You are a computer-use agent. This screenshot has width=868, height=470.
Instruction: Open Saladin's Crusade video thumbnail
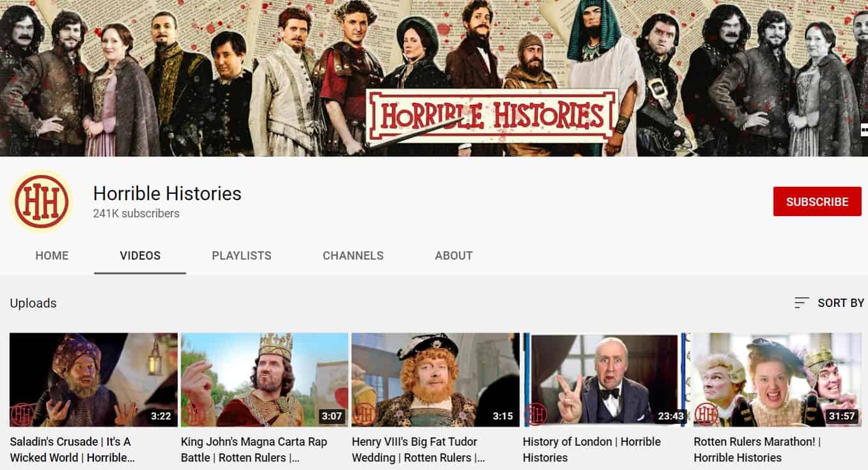[x=93, y=380]
